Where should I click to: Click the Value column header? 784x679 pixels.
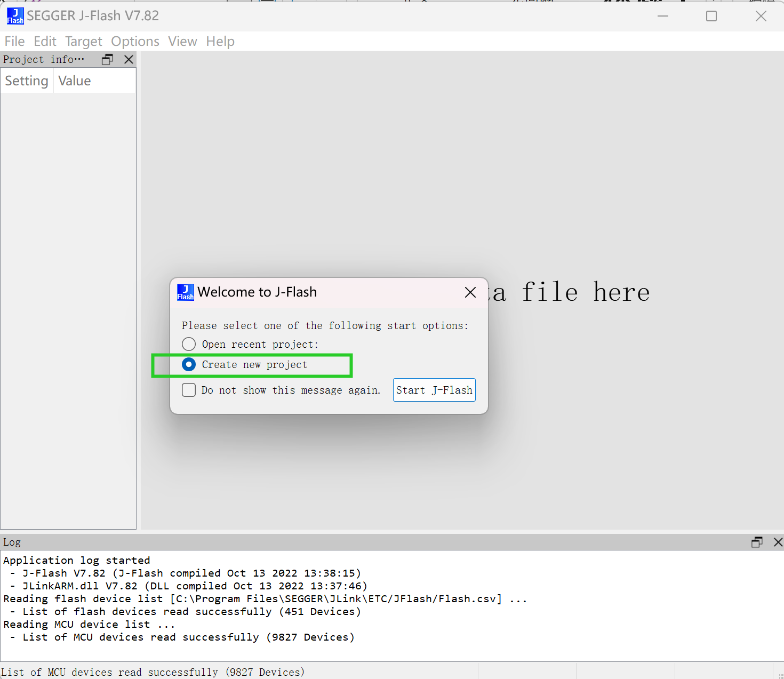(94, 81)
